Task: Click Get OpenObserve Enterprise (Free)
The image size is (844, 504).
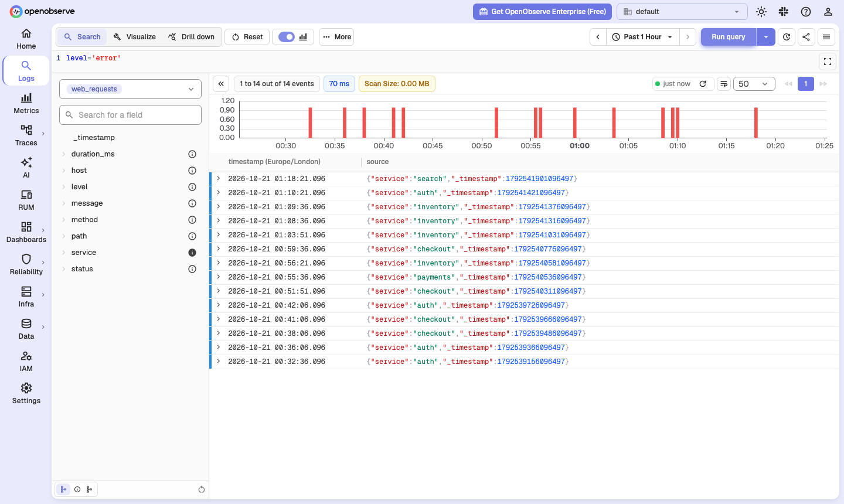Action: 543,12
